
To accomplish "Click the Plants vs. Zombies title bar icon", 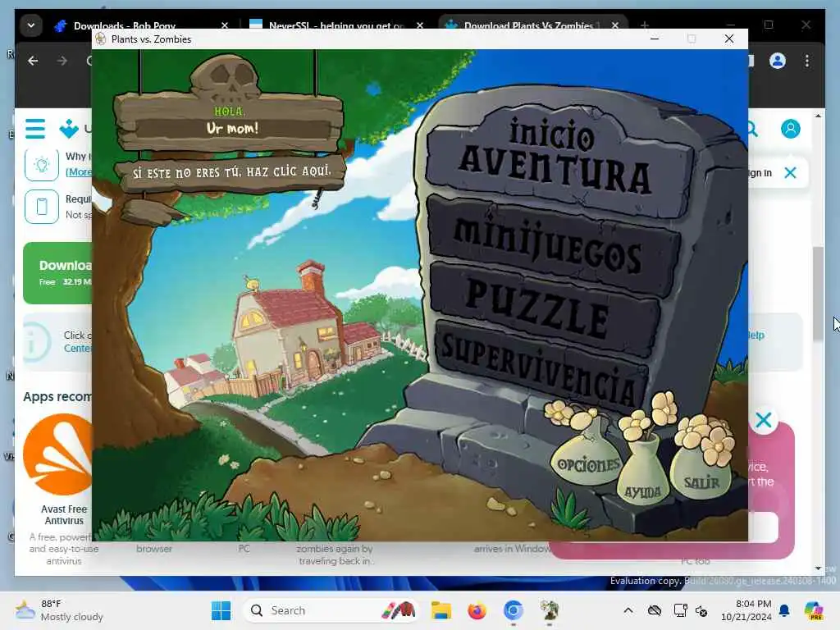I will 101,39.
